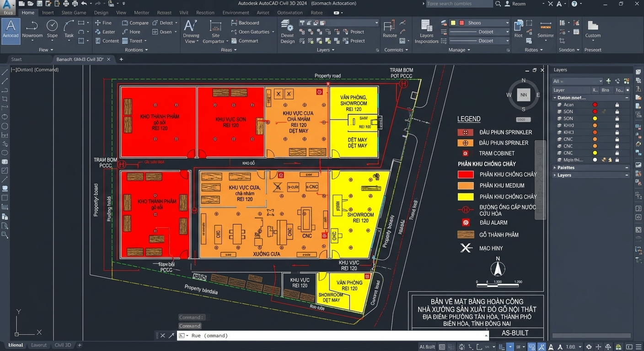Click the Baclooard tool
Screen dimensions: 644x351
tap(245, 23)
